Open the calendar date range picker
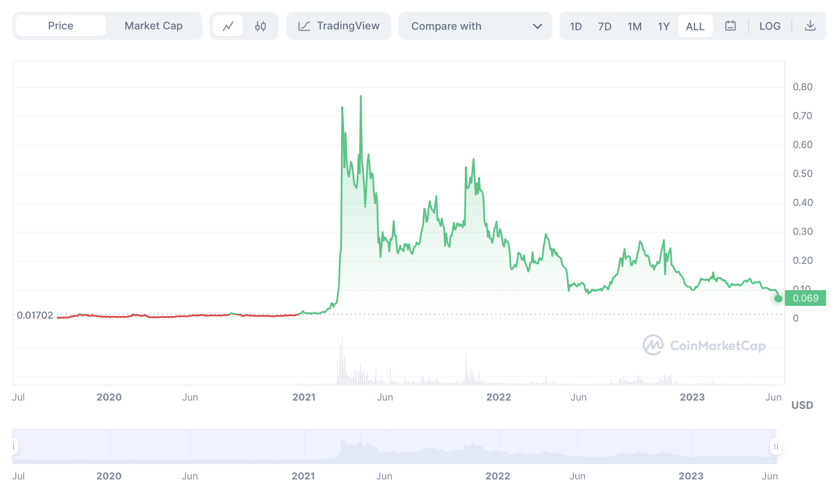Viewport: 834px width, 504px height. coord(730,26)
